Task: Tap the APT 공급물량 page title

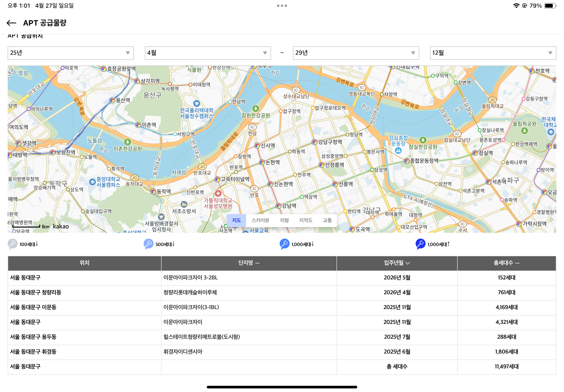Action: click(45, 23)
